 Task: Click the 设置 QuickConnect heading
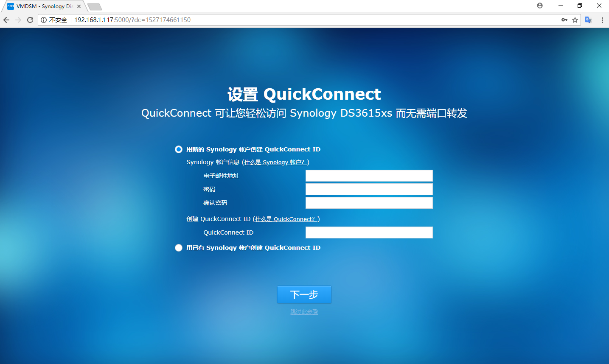click(304, 94)
